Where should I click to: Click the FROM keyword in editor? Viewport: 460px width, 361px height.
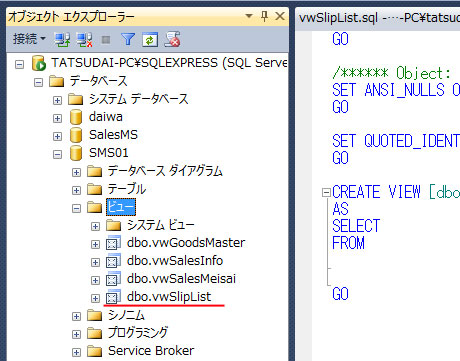[x=348, y=243]
